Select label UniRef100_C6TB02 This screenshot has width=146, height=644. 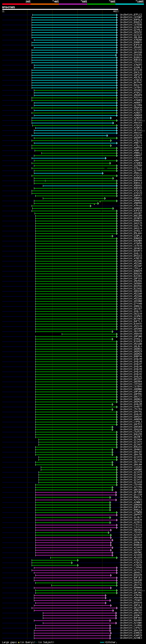coord(131,88)
